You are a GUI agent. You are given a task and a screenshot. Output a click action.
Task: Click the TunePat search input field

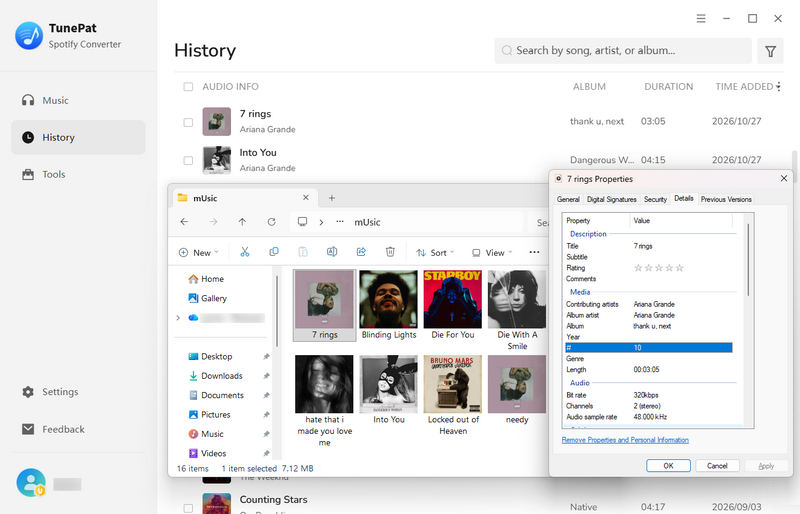click(623, 51)
